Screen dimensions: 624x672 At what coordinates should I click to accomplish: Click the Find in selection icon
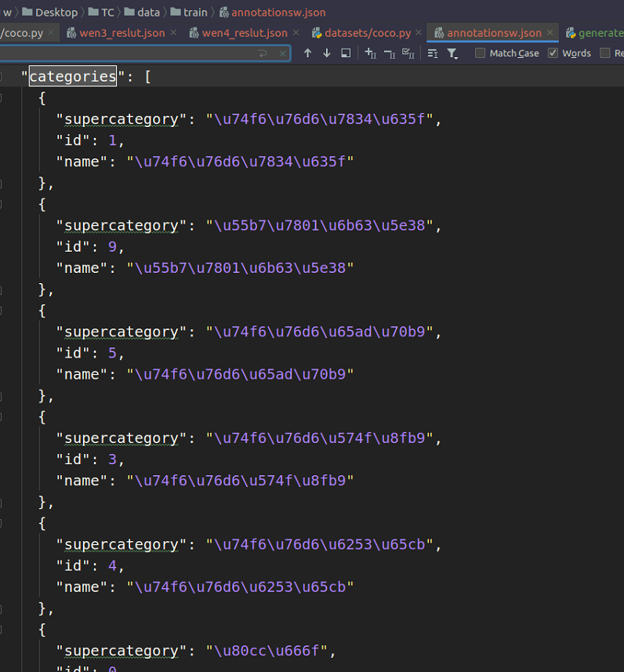pos(346,53)
